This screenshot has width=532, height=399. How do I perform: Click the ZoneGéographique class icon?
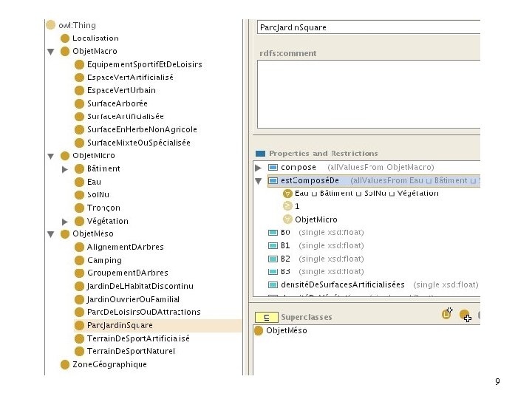click(x=65, y=365)
